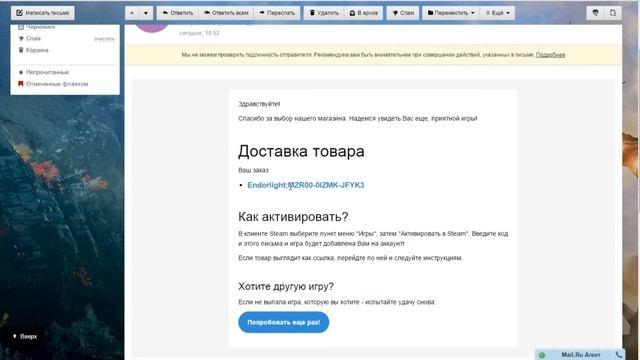Show 'Отмеченные флажком' flagged messages
This screenshot has height=360, width=640.
(x=57, y=84)
